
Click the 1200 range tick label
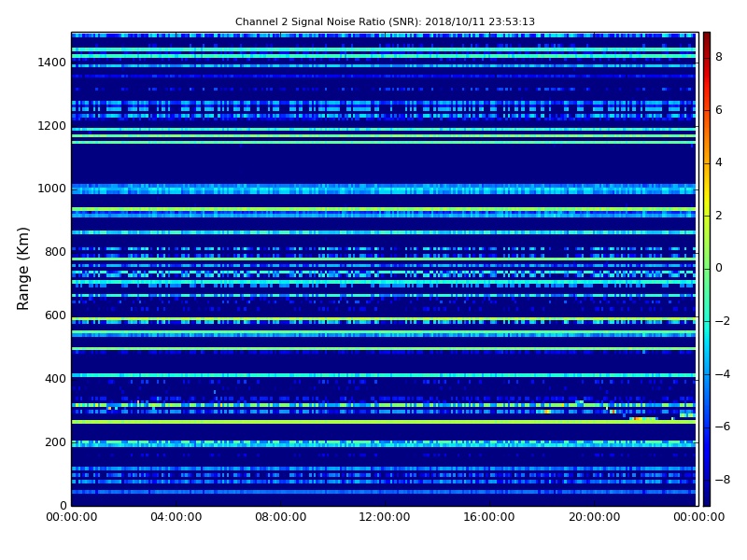(x=51, y=126)
